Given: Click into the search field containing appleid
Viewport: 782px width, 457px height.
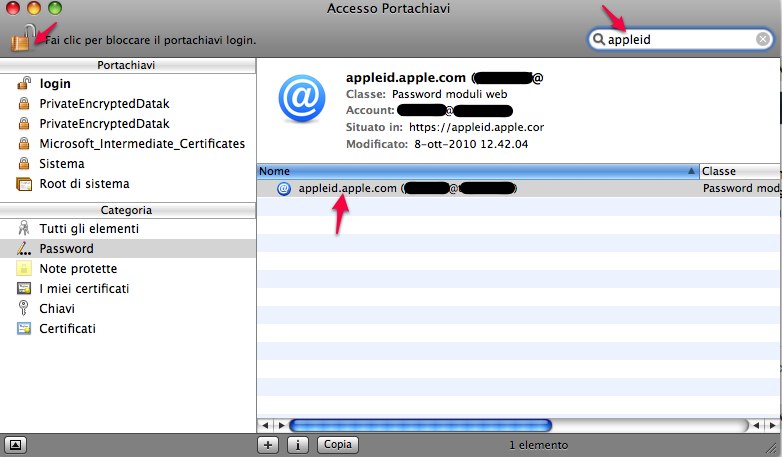Looking at the screenshot, I should click(680, 39).
